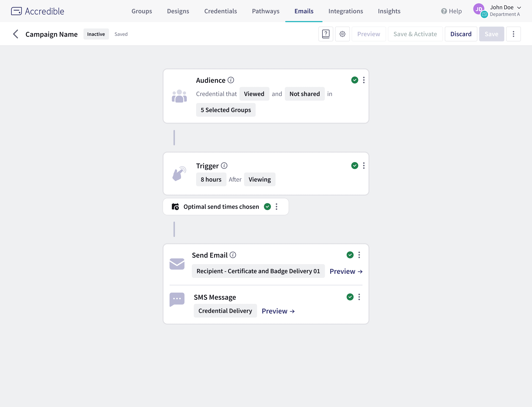The image size is (532, 407).
Task: Open the toolbar more options kebab
Action: pos(513,34)
